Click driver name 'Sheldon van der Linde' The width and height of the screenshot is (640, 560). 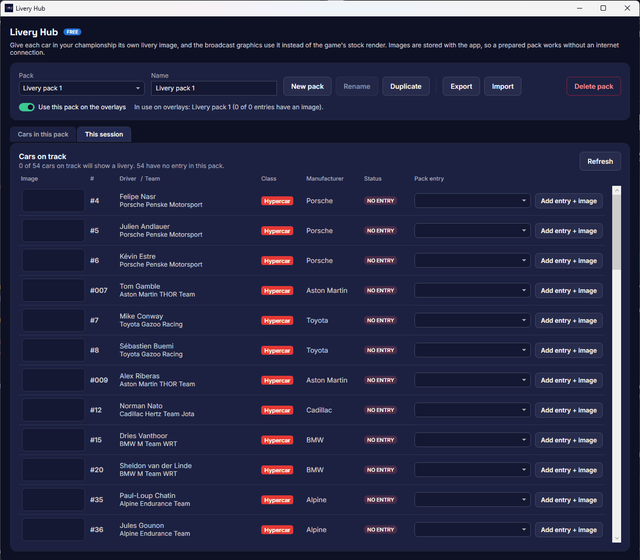pos(156,466)
